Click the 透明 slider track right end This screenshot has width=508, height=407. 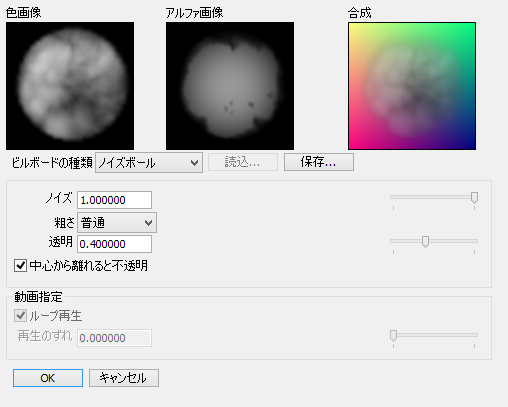click(x=475, y=241)
